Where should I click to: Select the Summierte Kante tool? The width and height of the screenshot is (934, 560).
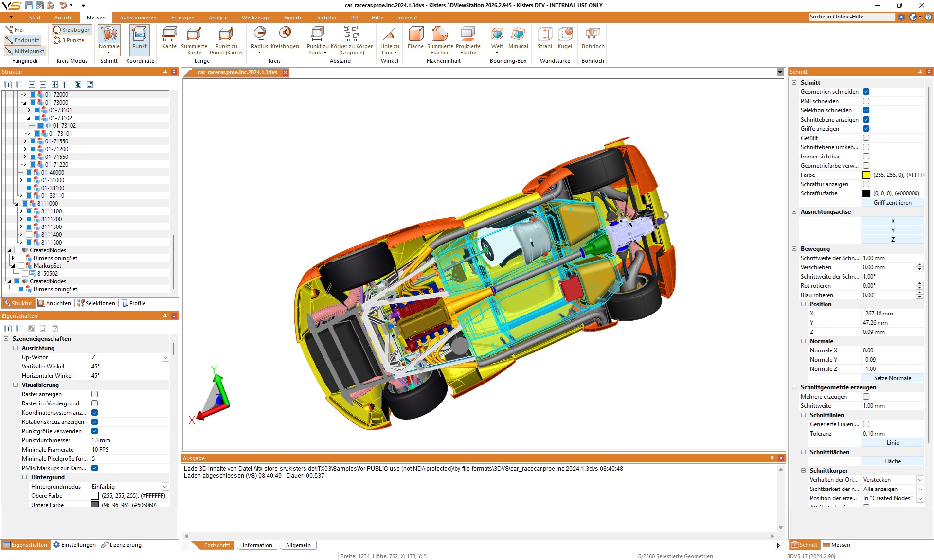[x=194, y=41]
